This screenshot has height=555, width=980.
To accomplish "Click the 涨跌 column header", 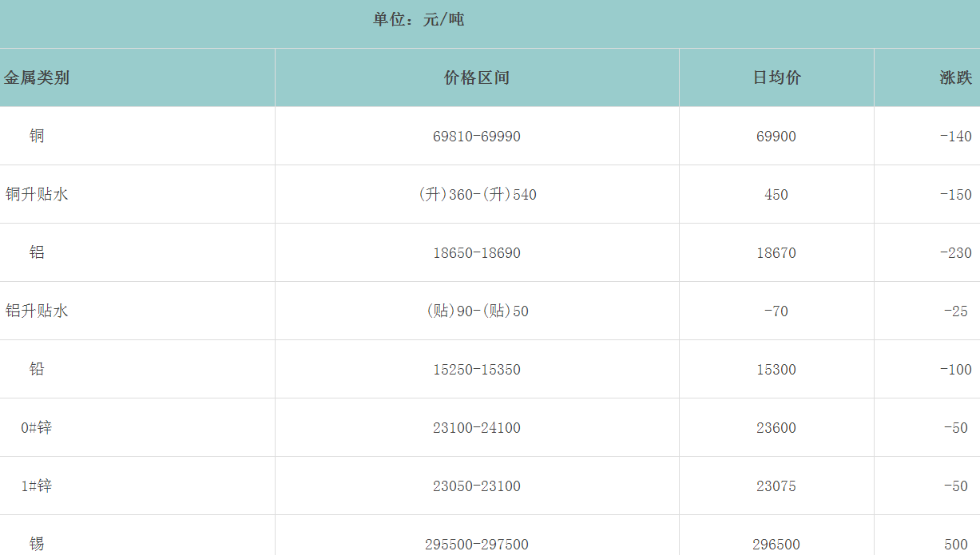I will pyautogui.click(x=955, y=77).
